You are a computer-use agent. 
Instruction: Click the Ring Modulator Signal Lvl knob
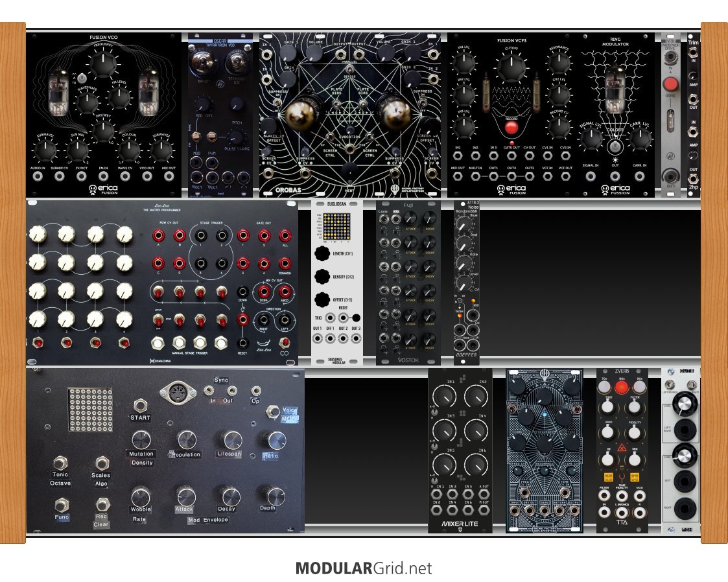pyautogui.click(x=591, y=138)
